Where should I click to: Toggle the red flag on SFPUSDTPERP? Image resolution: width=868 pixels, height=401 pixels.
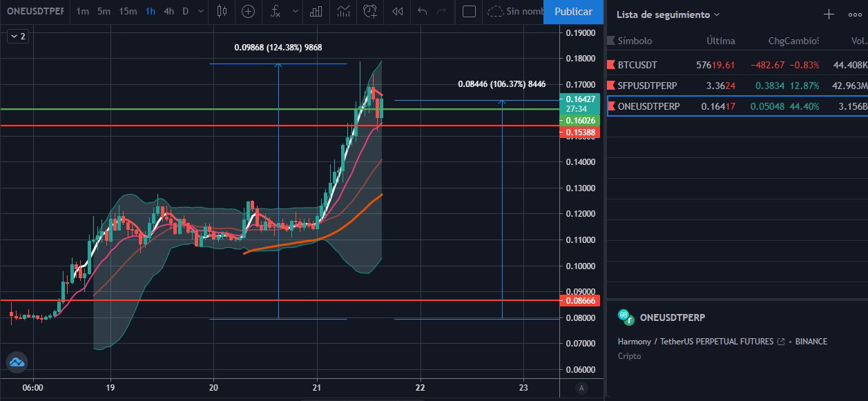coord(610,86)
